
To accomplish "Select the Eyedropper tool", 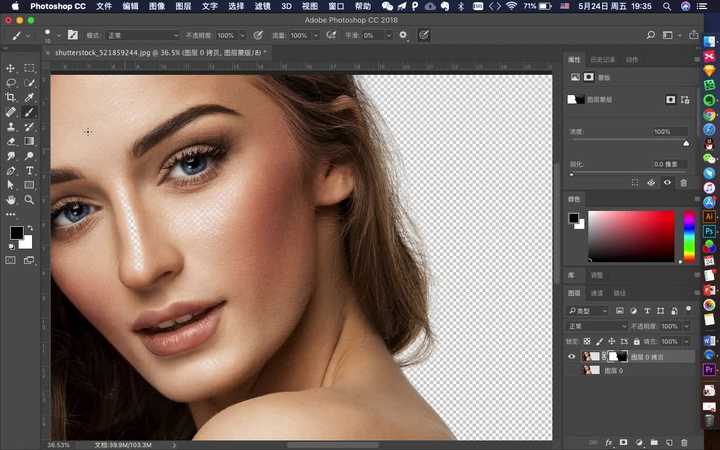I will 29,97.
